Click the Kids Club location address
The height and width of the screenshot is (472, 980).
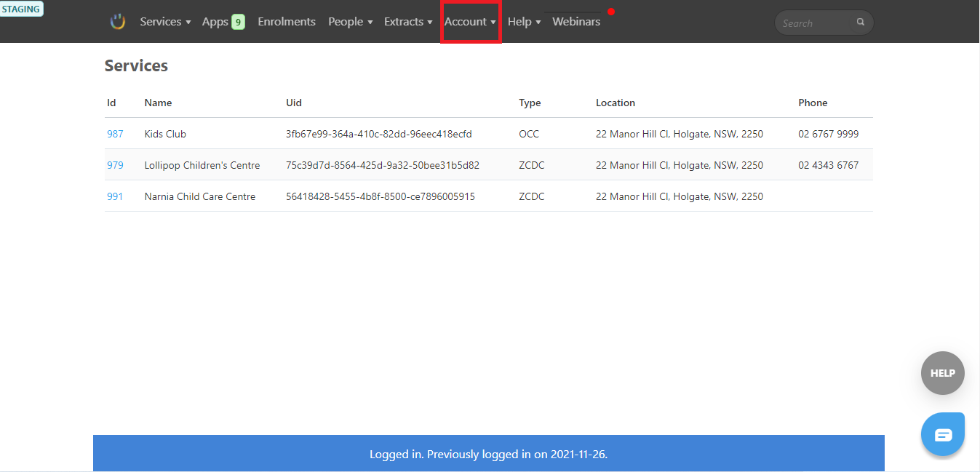point(680,134)
